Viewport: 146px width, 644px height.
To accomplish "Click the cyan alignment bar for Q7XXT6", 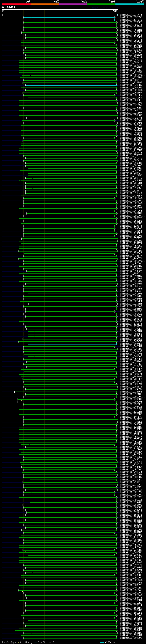I will coord(60,15).
